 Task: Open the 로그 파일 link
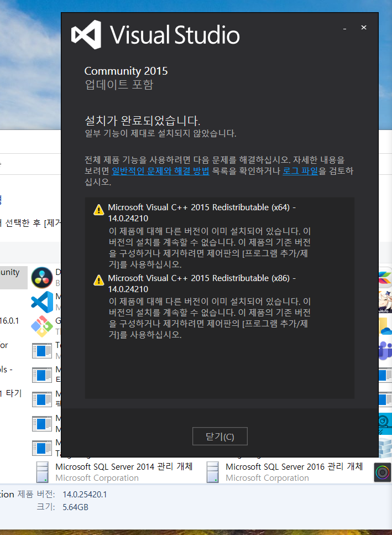(x=300, y=170)
